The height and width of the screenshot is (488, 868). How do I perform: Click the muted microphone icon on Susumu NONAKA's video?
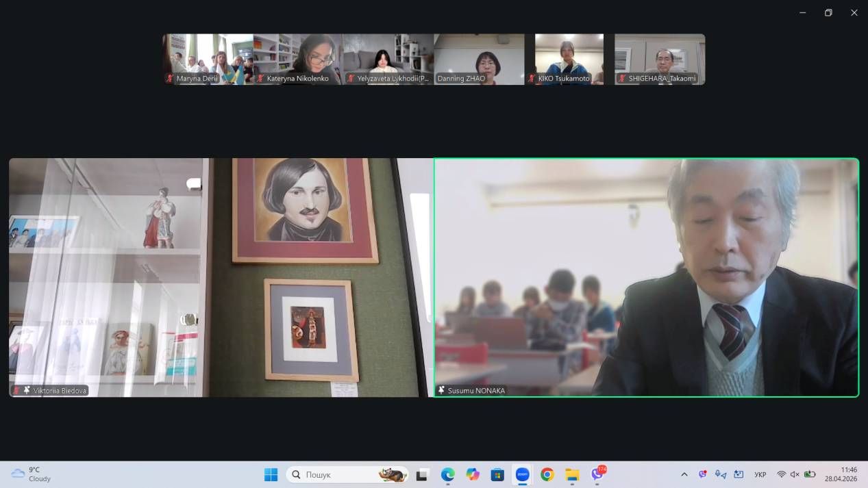[439, 390]
